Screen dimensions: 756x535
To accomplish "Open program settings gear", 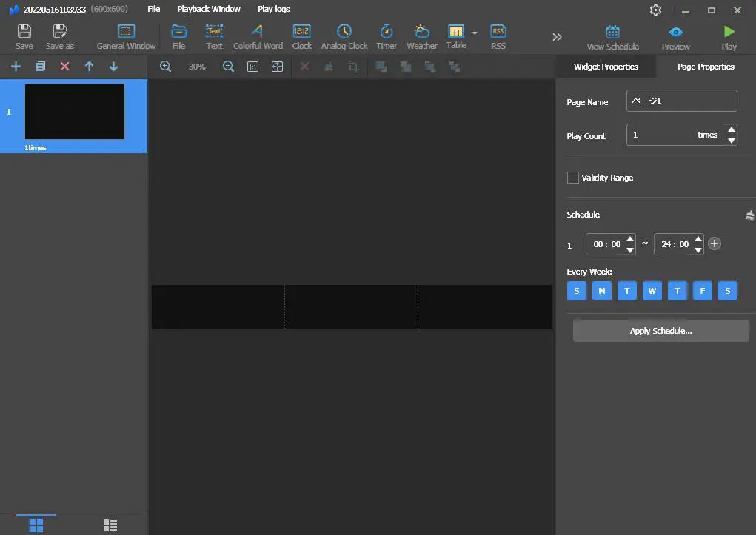I will 655,10.
